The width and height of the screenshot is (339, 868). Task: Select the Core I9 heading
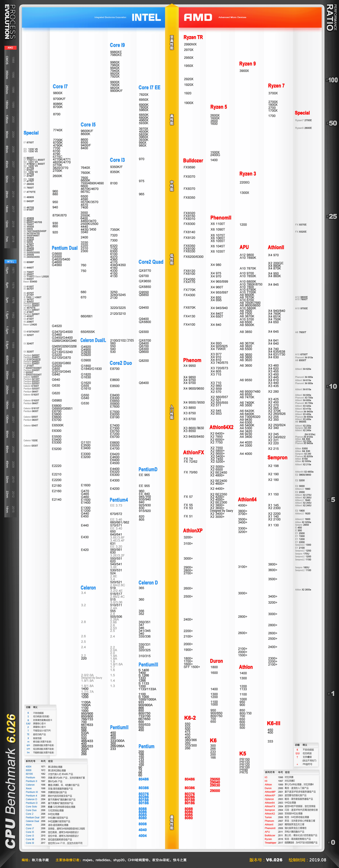pyautogui.click(x=117, y=45)
